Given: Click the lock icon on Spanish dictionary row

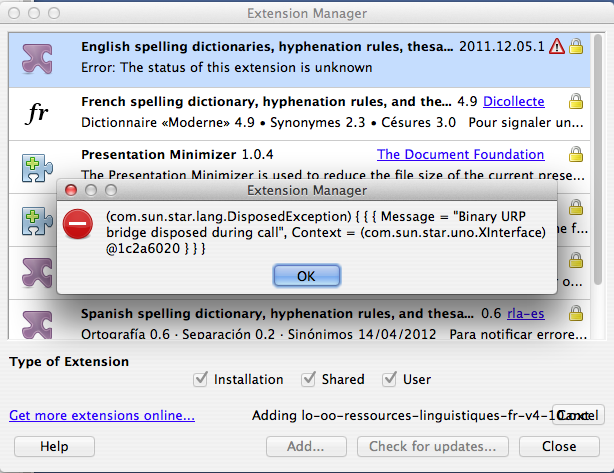Looking at the screenshot, I should (x=576, y=312).
